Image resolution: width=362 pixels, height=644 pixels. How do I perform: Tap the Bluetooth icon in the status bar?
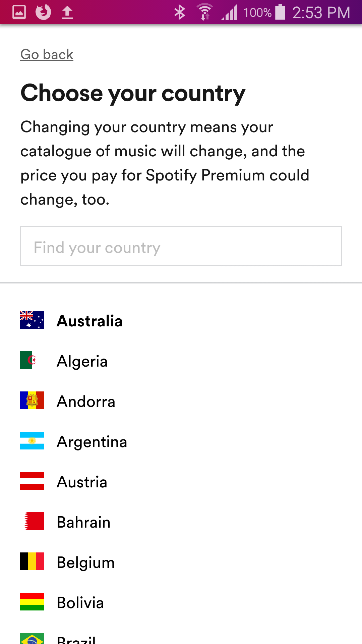point(180,12)
